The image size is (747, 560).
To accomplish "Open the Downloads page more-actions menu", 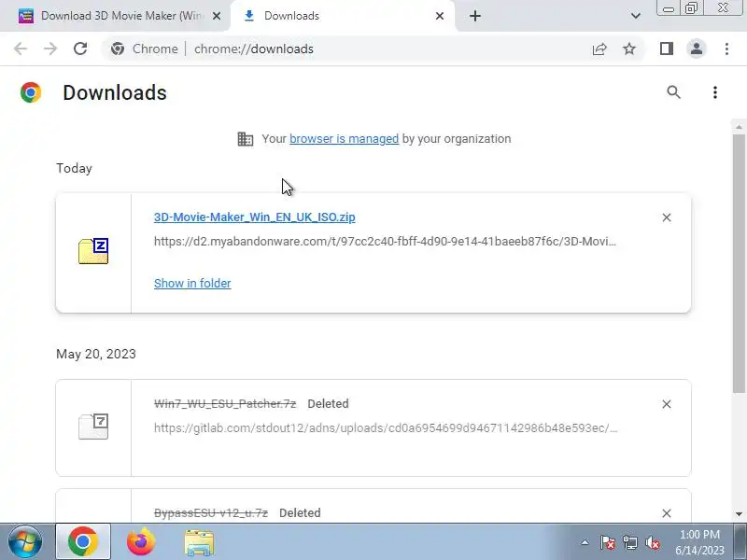I will click(714, 91).
